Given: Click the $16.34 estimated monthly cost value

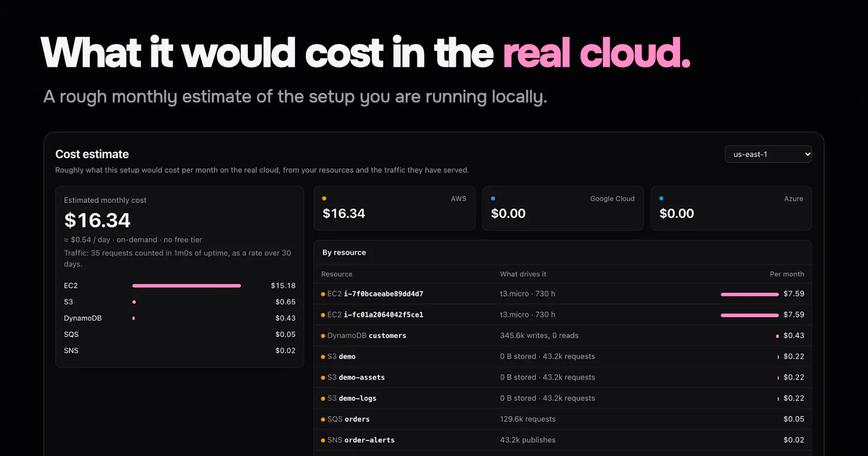Looking at the screenshot, I should point(97,220).
